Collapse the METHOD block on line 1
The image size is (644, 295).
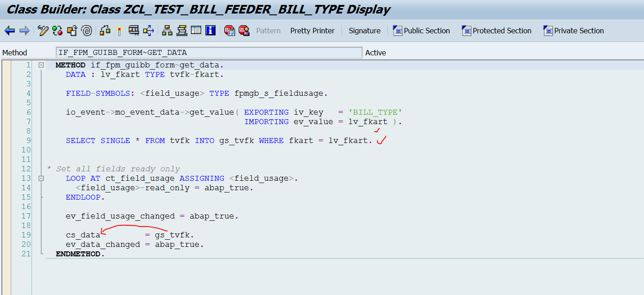(41, 65)
